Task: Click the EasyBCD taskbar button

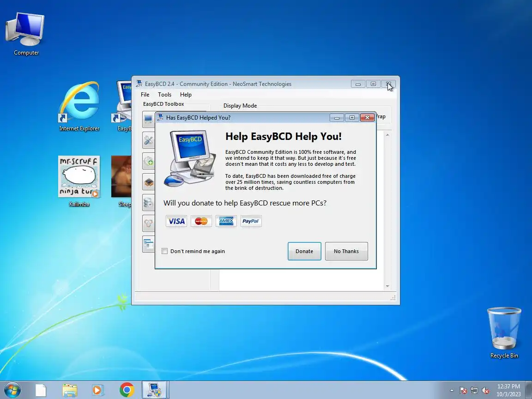Action: coord(154,390)
